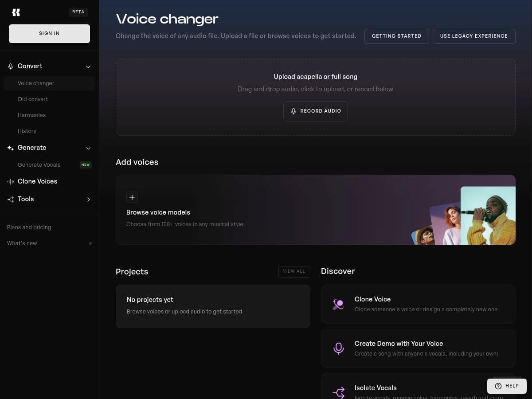Image resolution: width=532 pixels, height=399 pixels.
Task: Open Create Demo with Your Voice card
Action: tap(418, 348)
